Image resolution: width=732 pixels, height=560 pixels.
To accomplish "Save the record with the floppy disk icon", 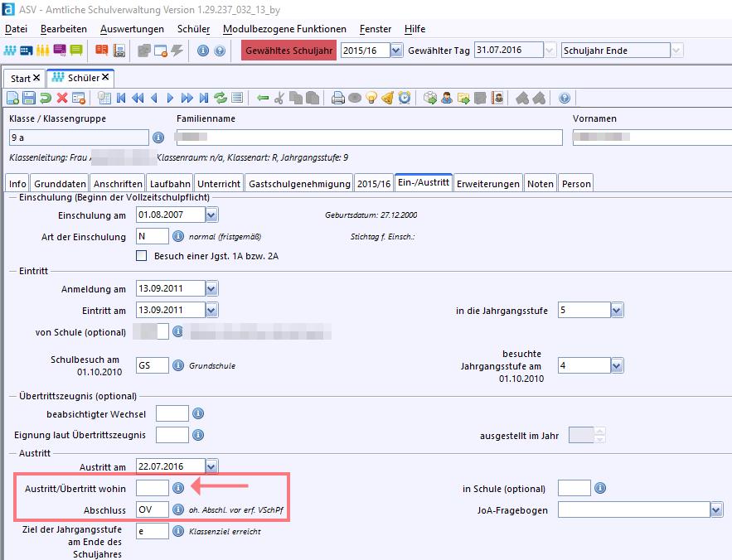I will pos(29,98).
